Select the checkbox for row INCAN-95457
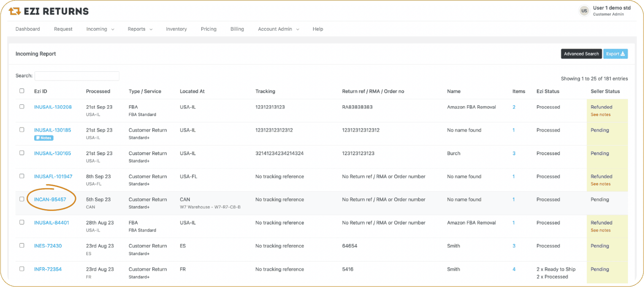 point(22,199)
